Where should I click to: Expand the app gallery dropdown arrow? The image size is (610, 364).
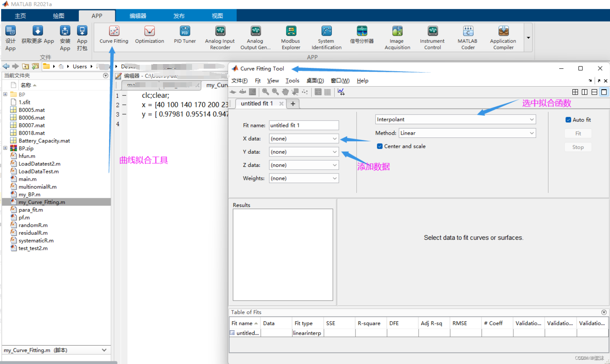pyautogui.click(x=528, y=38)
